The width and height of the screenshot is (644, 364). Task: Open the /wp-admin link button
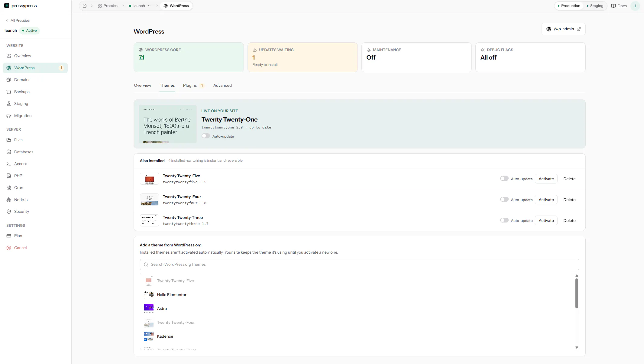point(563,29)
